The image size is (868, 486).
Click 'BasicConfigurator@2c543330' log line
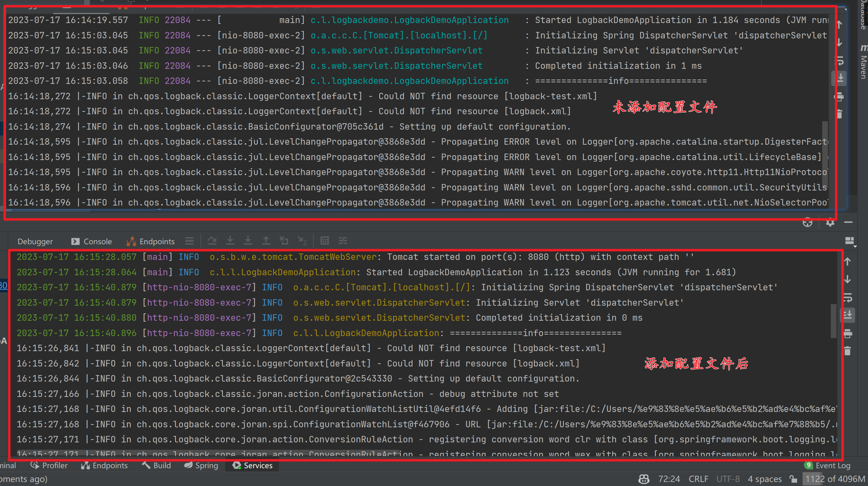pyautogui.click(x=298, y=379)
